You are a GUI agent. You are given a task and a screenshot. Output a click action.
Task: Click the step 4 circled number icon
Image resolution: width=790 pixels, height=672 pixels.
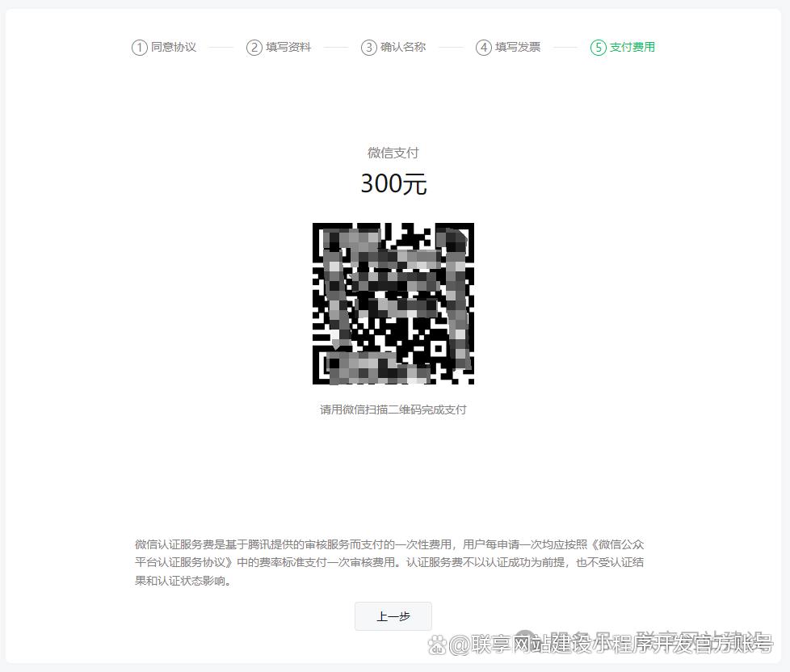483,48
